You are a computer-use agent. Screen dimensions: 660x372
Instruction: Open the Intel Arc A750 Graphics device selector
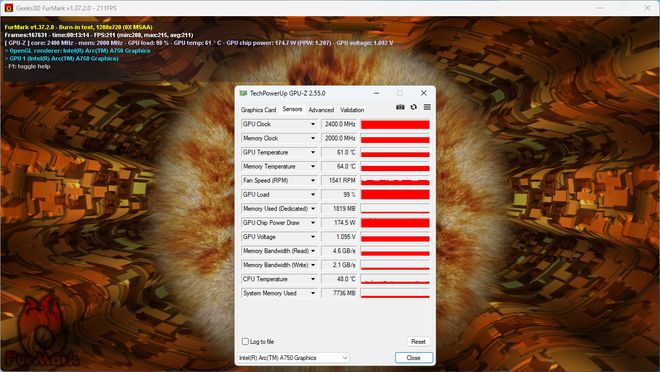[x=293, y=358]
